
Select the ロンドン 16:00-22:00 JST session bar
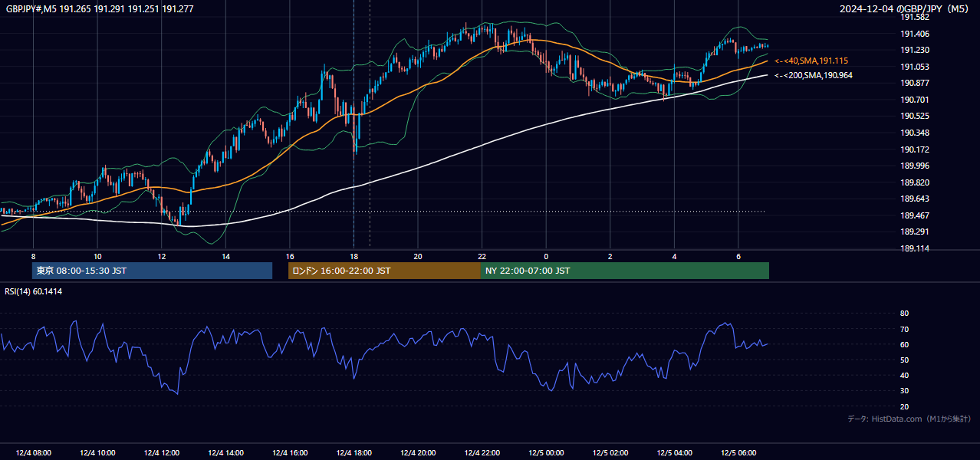384,271
